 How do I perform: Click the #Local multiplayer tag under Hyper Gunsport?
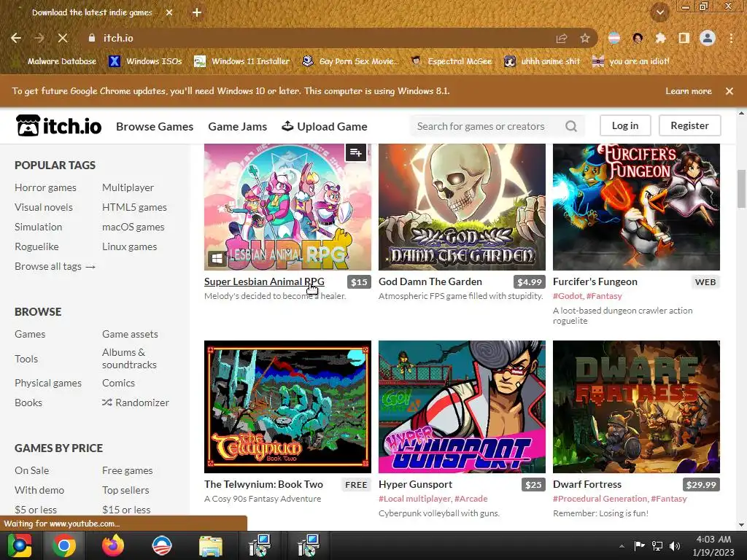pos(414,499)
